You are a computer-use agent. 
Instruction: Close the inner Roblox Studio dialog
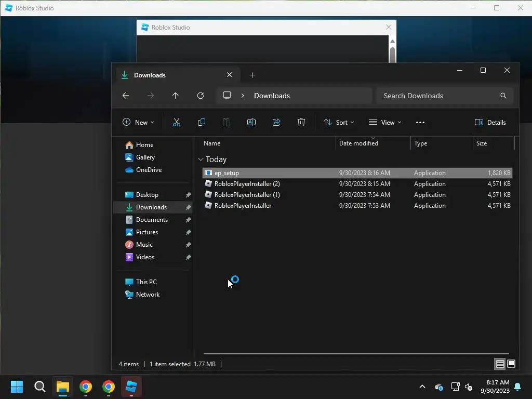[389, 27]
